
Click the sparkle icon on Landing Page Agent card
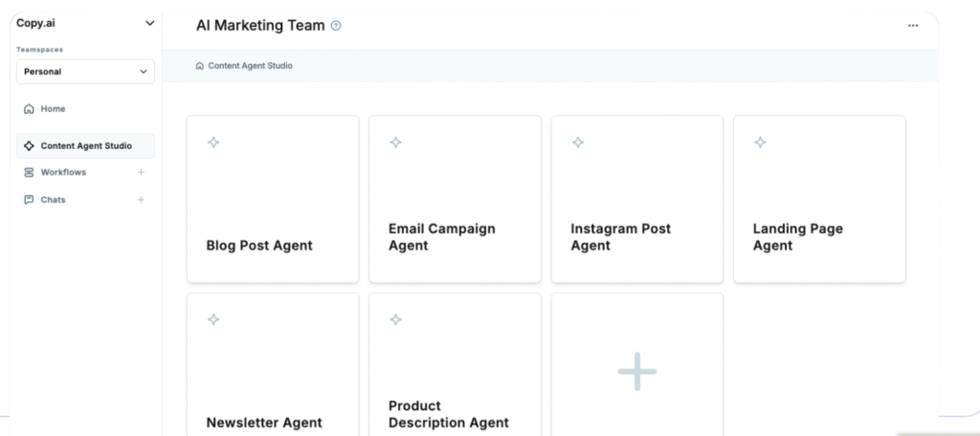[x=760, y=142]
